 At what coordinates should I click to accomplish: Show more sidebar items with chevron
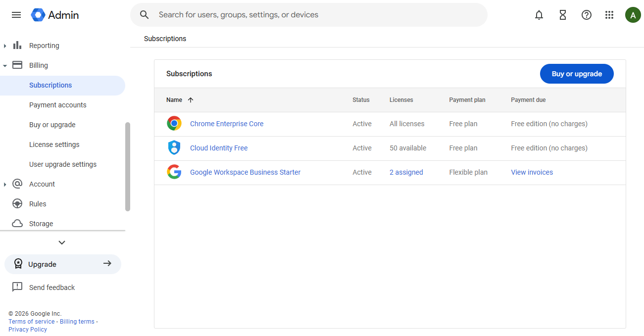pos(62,242)
